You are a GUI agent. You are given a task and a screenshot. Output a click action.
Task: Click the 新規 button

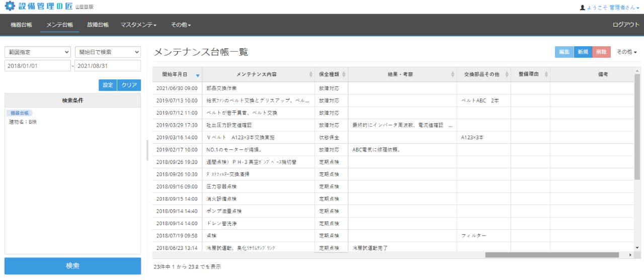point(583,52)
